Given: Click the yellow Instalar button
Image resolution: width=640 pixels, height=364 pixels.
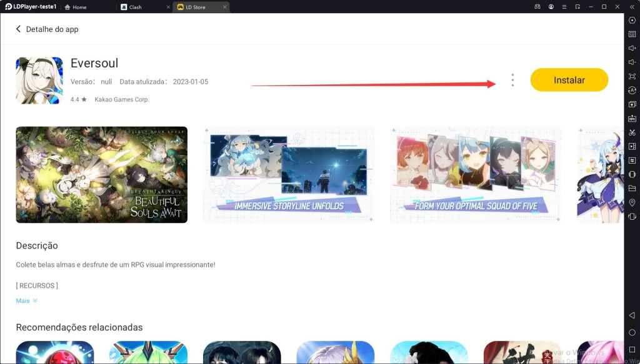Looking at the screenshot, I should [x=569, y=80].
